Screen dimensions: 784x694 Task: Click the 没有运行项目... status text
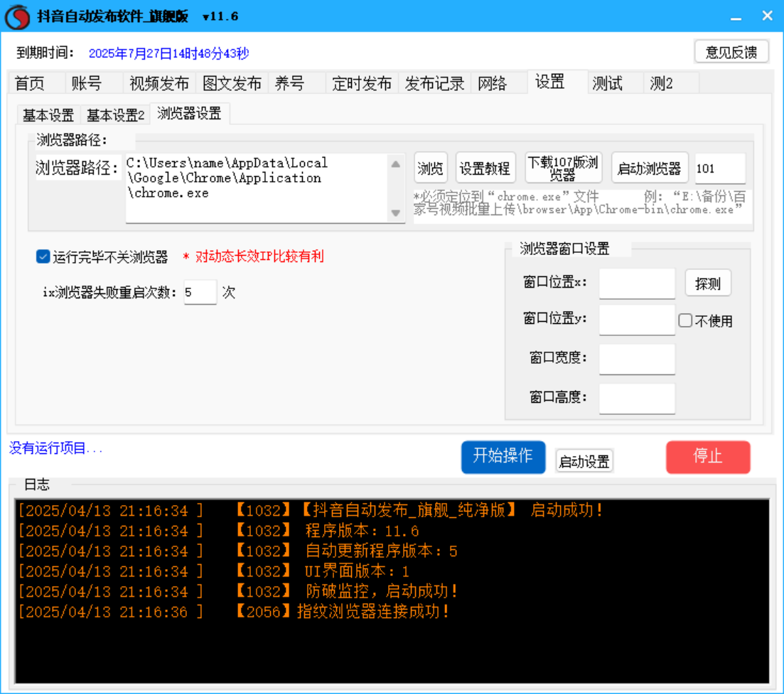pyautogui.click(x=55, y=448)
